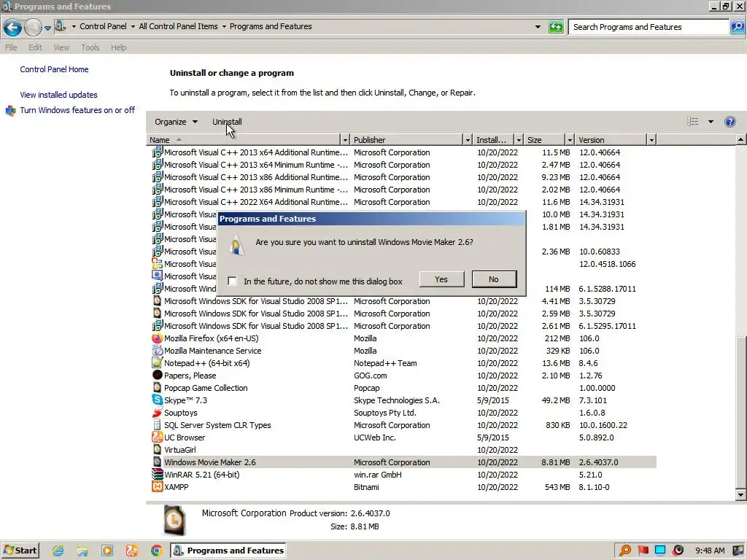
Task: Click the Start button
Action: (20, 551)
